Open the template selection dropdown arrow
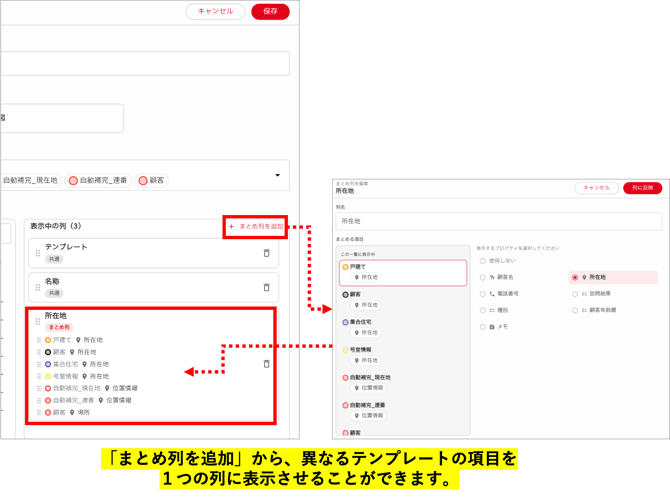The height and width of the screenshot is (500, 670). coord(277,175)
